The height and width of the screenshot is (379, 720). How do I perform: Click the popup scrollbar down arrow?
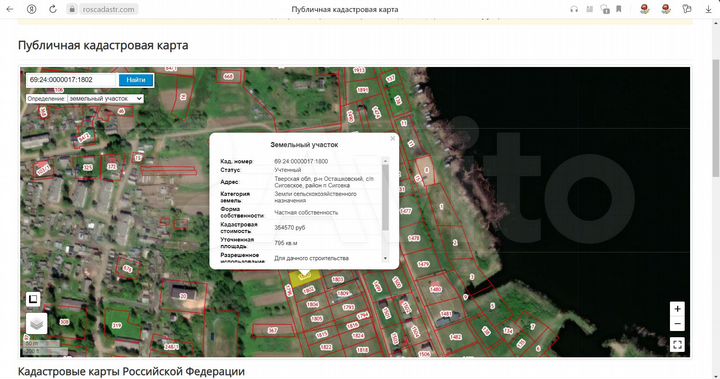click(385, 259)
